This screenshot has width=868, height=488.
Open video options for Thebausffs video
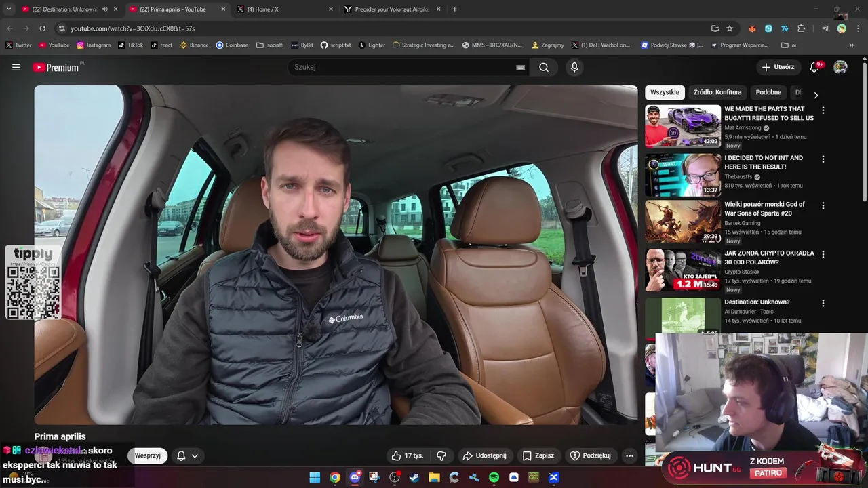pyautogui.click(x=823, y=159)
